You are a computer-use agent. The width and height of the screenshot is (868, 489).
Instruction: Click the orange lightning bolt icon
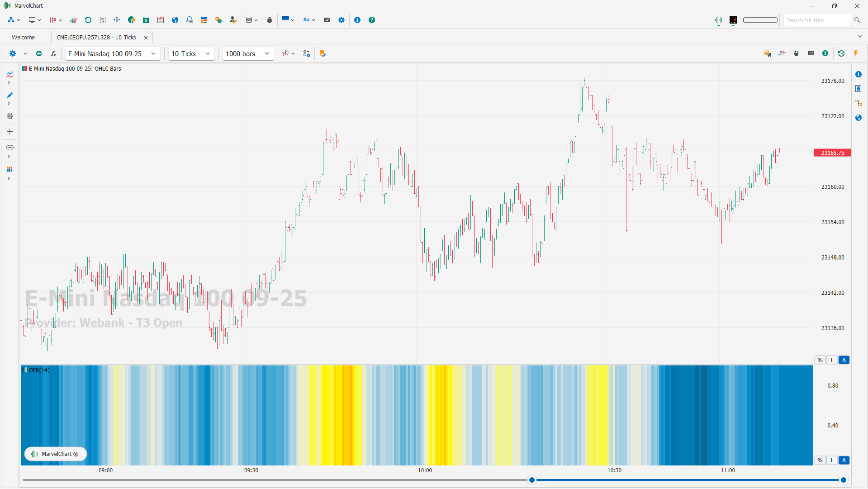(x=856, y=53)
